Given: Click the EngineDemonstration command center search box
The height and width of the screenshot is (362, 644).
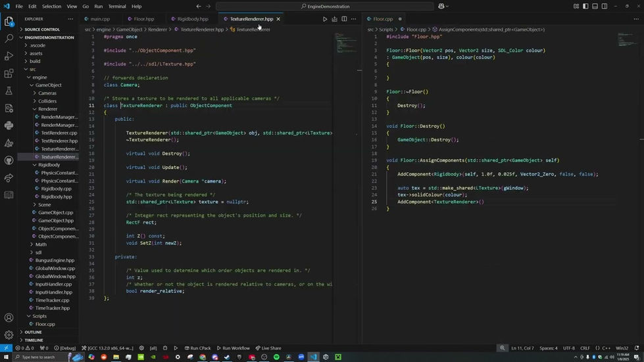Looking at the screenshot, I should click(x=325, y=6).
